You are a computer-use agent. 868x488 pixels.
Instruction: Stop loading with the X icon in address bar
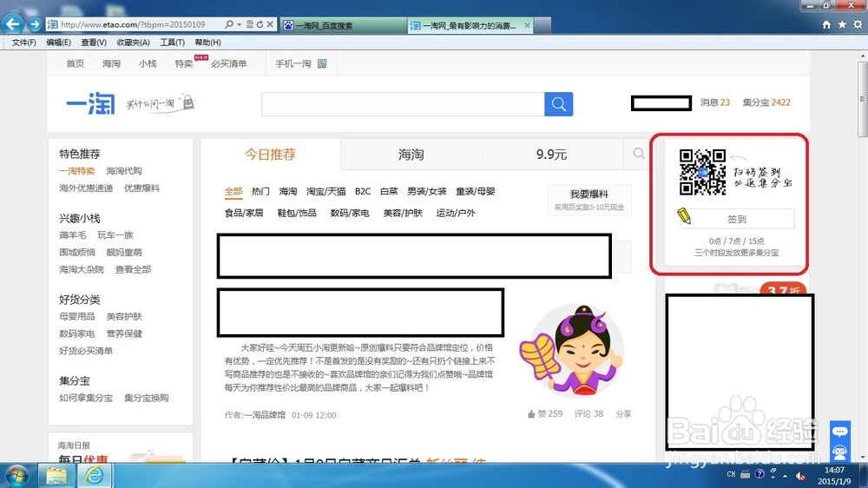[270, 24]
